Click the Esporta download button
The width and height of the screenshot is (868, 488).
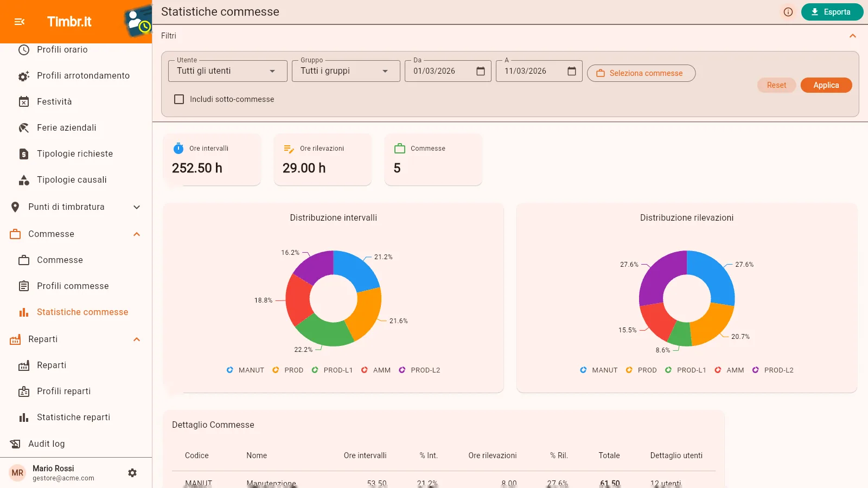pyautogui.click(x=832, y=12)
